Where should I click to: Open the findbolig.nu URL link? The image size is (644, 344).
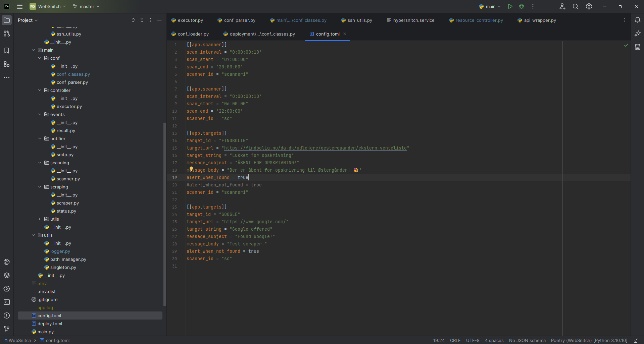(x=315, y=148)
